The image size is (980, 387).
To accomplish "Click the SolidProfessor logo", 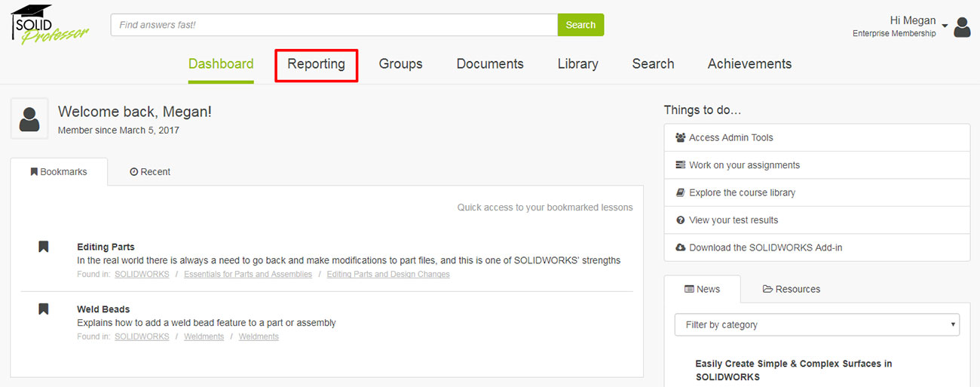I will (49, 24).
